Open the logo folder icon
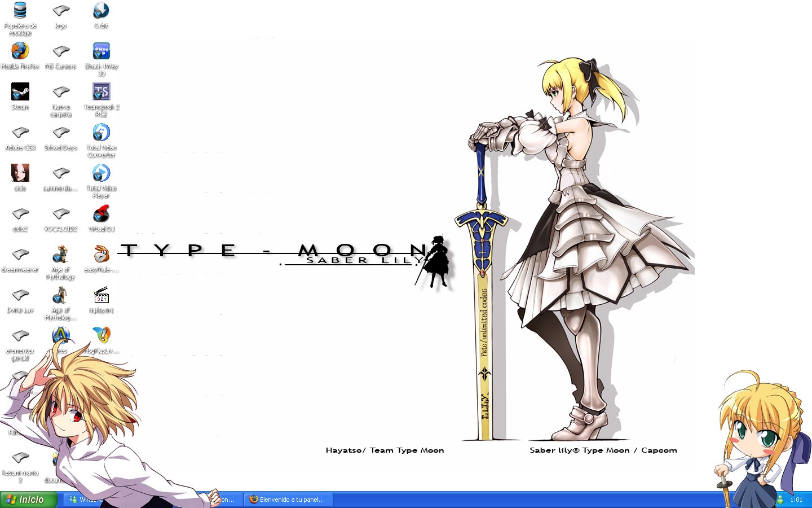The image size is (812, 508). pos(61,16)
